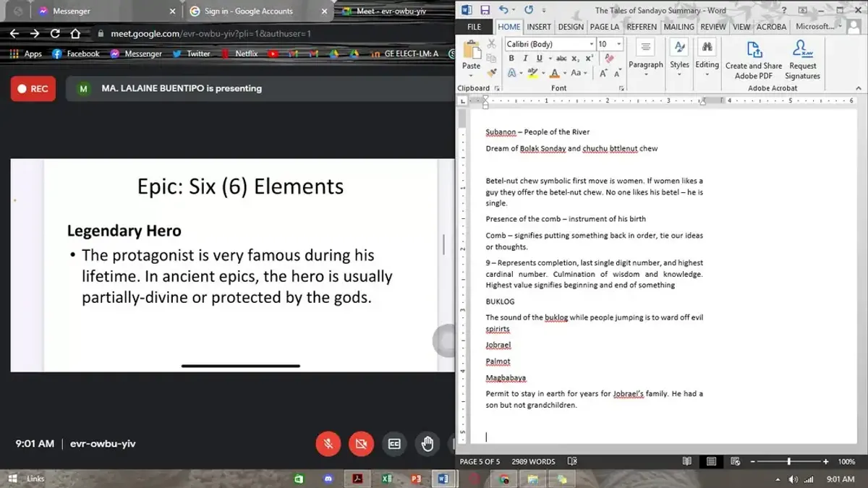Open the Chrome home page button
This screenshot has width=868, height=488.
75,33
